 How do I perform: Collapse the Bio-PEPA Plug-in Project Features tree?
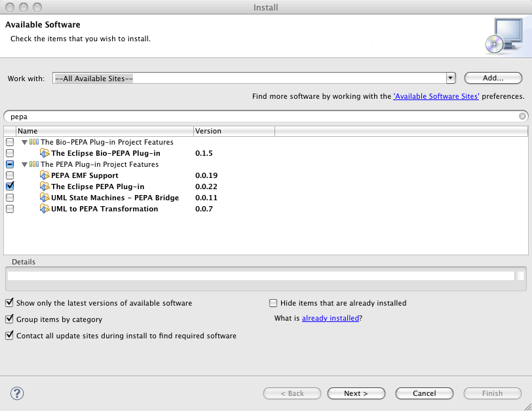[x=24, y=142]
